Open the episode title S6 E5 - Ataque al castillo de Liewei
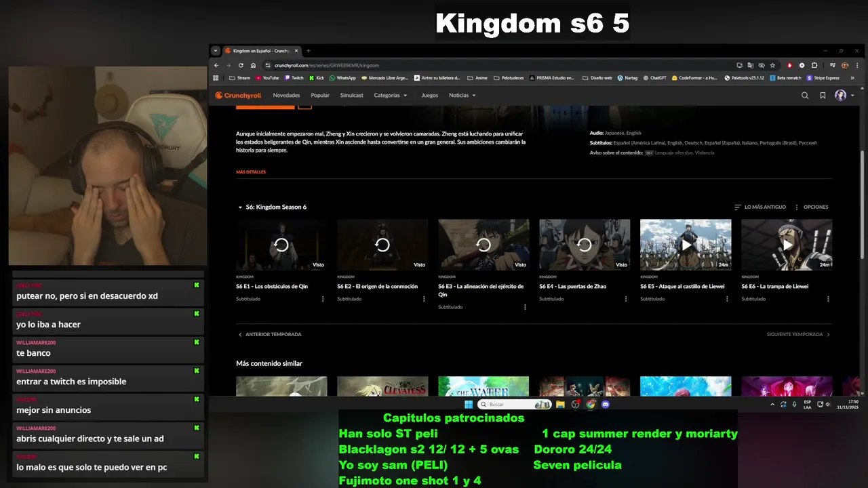The image size is (868, 488). coord(682,287)
